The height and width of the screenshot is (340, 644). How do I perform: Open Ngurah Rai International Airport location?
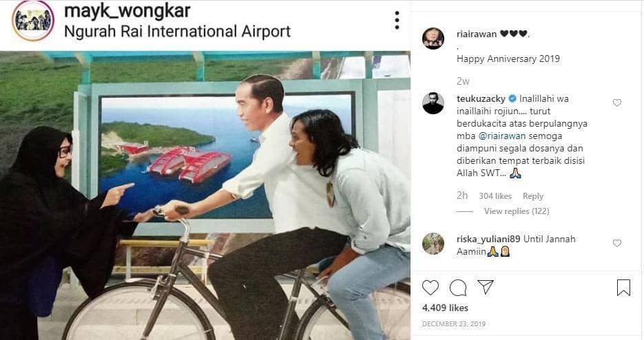[178, 32]
